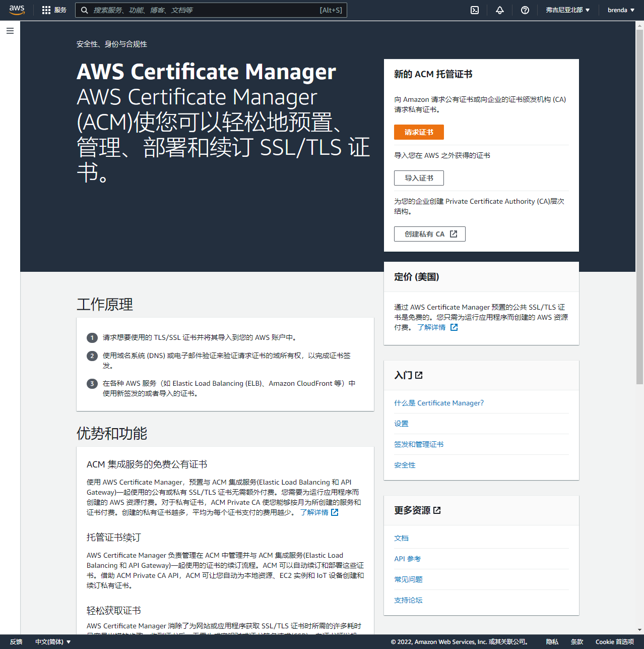The image size is (644, 649).
Task: Open Cookie 首选项 in footer
Action: (615, 642)
